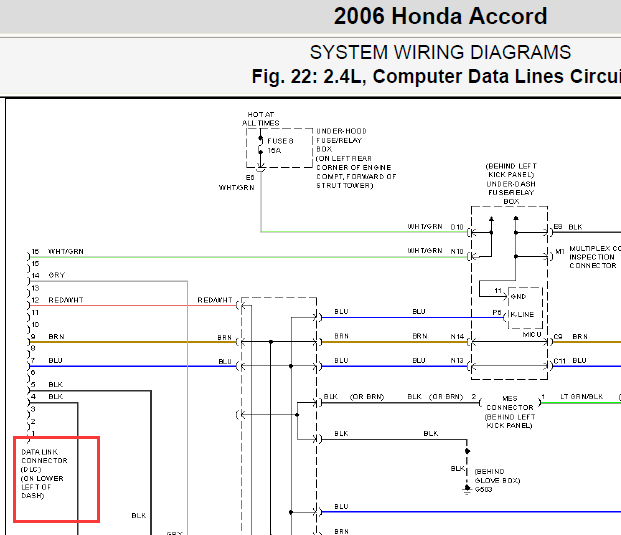Click the DLC pin 9 'BRN' label

point(56,337)
